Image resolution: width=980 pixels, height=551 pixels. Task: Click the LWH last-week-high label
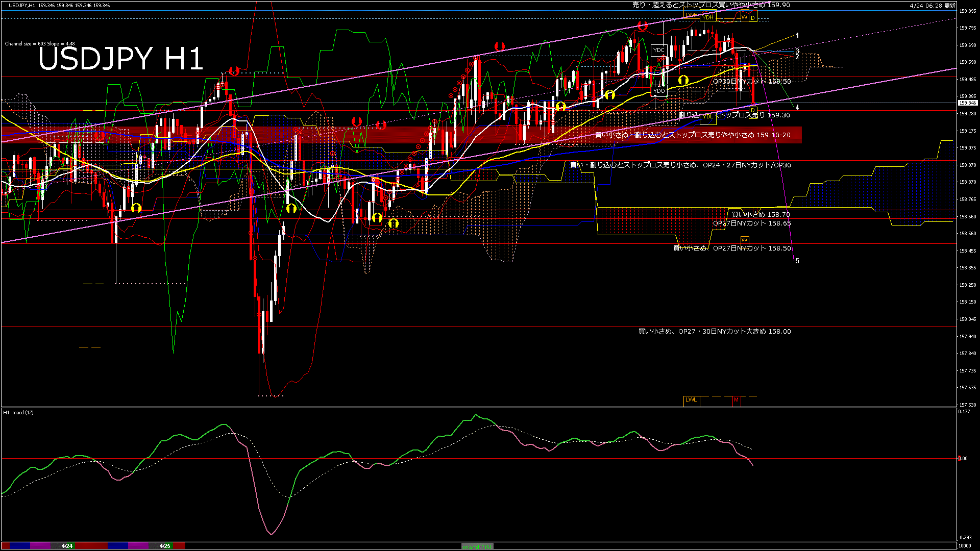pyautogui.click(x=692, y=15)
